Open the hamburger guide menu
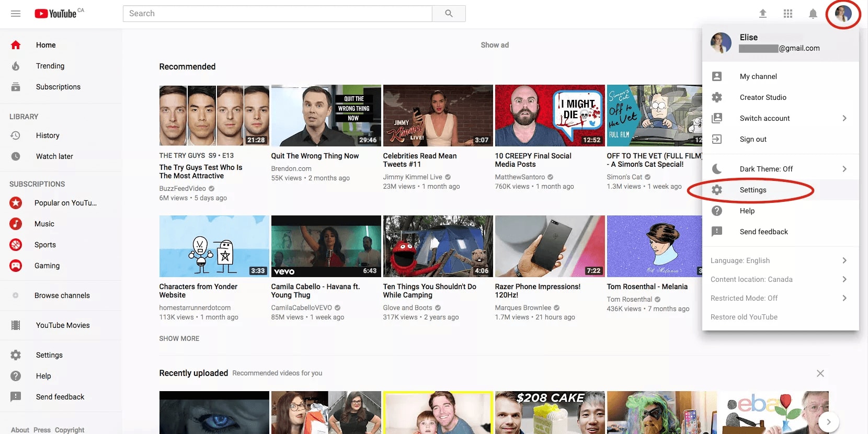The image size is (868, 434). coord(16,14)
